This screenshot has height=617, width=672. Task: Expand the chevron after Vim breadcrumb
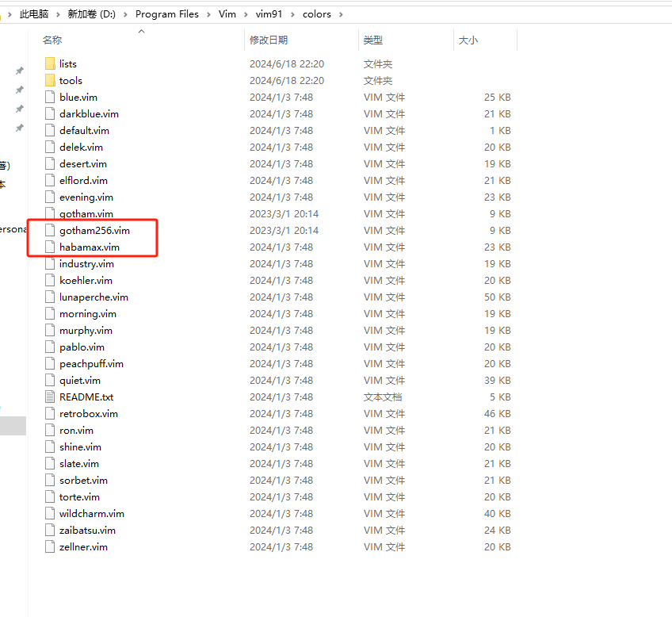[246, 14]
